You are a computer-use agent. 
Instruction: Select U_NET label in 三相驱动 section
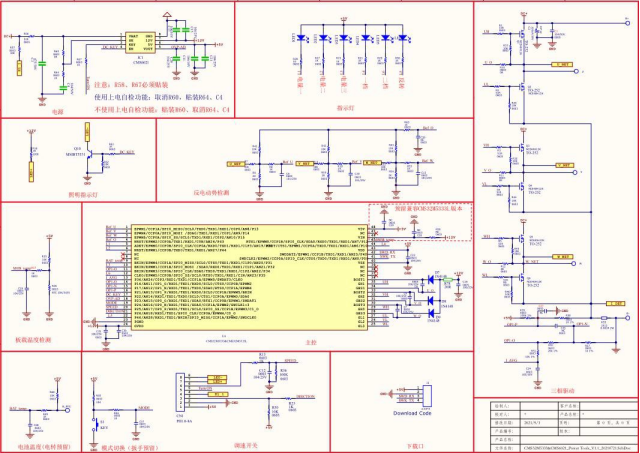pos(562,64)
